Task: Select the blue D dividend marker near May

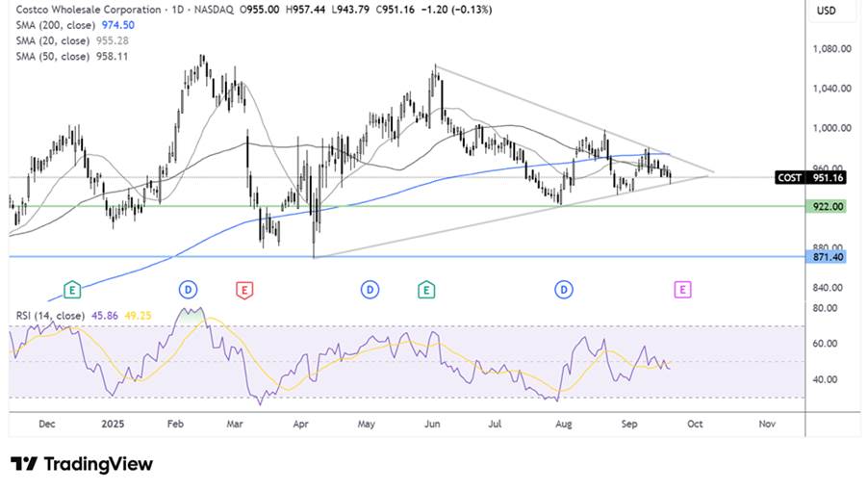Action: pos(370,290)
